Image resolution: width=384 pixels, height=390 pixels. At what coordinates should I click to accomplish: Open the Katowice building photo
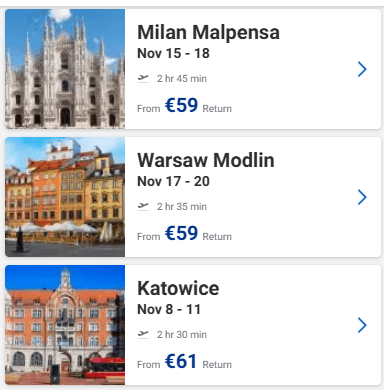[x=65, y=325]
